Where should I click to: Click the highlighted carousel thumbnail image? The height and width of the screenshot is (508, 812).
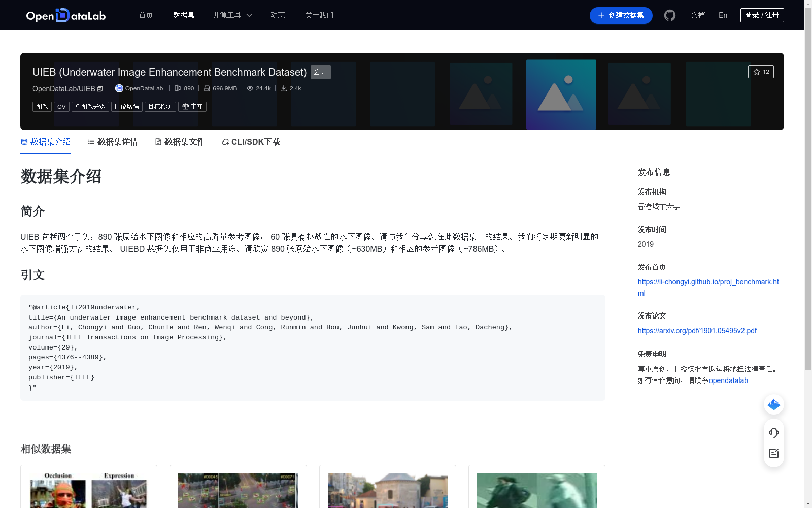[561, 94]
